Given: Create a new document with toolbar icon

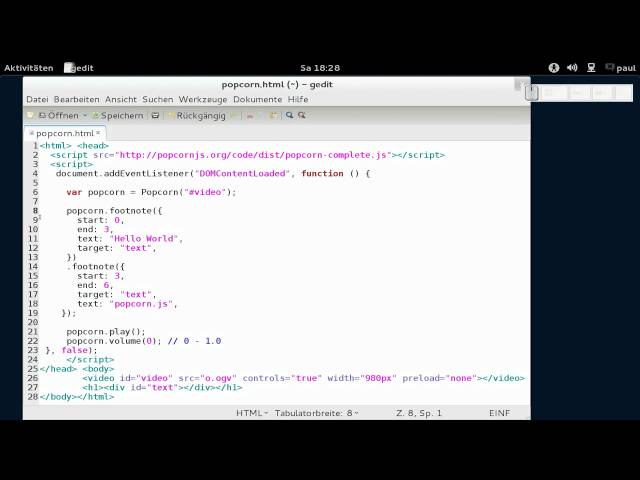Looking at the screenshot, I should (30, 116).
